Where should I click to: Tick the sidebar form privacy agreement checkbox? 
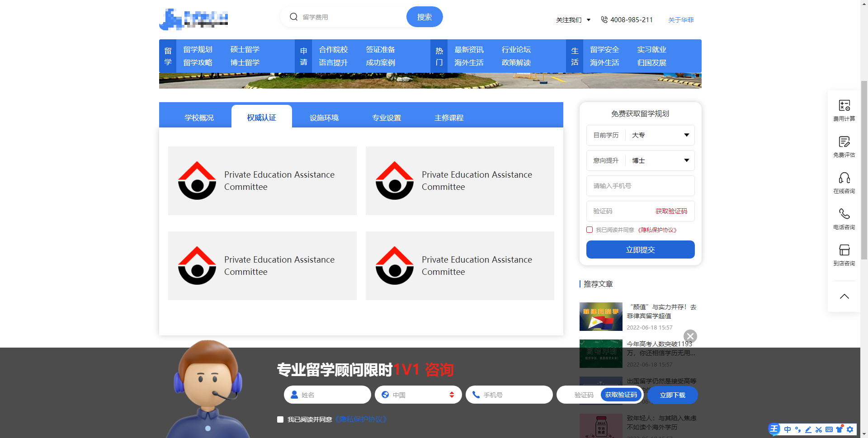(590, 230)
